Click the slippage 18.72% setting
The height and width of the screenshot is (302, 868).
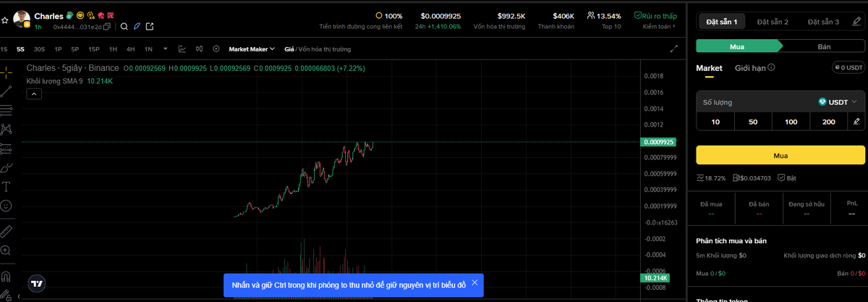(x=710, y=177)
